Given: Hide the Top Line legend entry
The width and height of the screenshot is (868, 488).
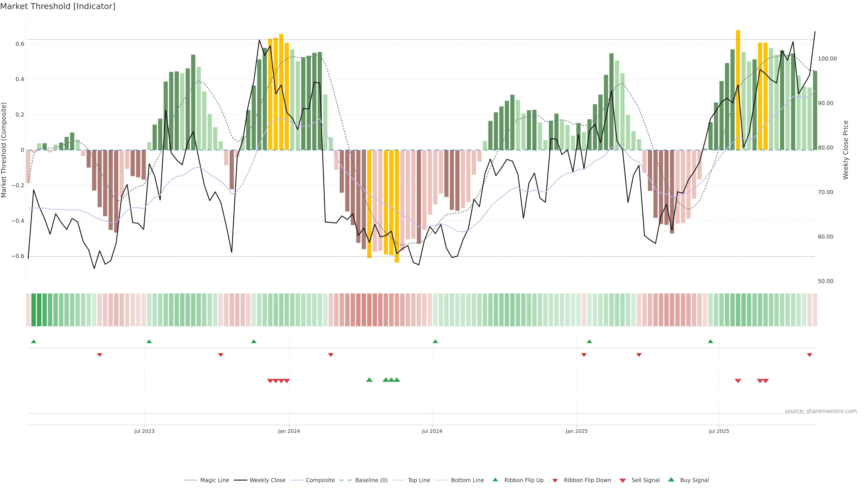Looking at the screenshot, I should pyautogui.click(x=419, y=480).
